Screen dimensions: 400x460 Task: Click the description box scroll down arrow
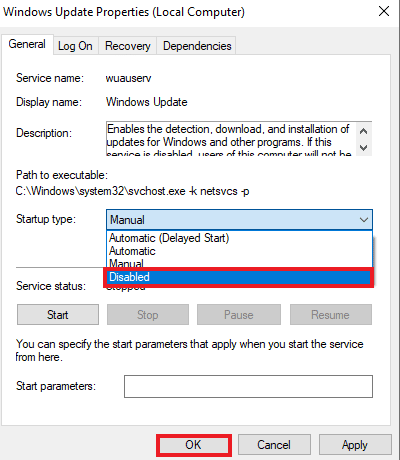point(364,147)
